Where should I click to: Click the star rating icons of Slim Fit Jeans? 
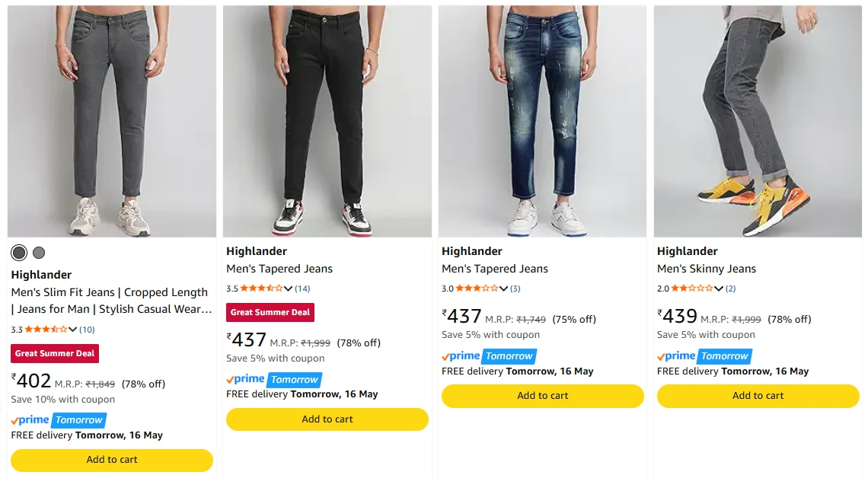tap(46, 330)
